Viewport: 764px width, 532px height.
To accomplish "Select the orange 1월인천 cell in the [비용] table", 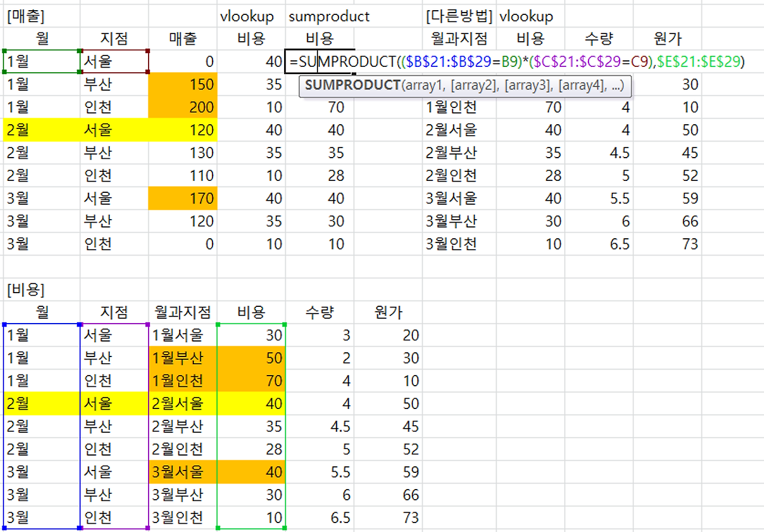I will tap(183, 380).
